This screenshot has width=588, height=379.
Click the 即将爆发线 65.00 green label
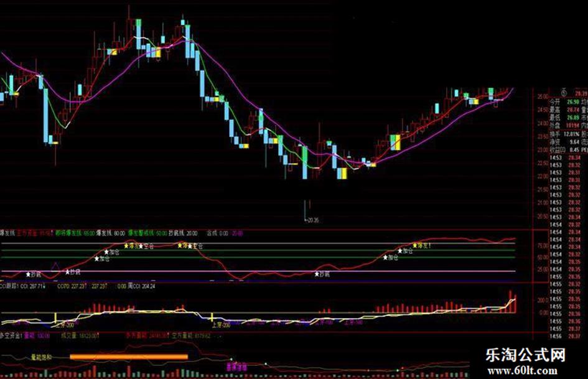75,233
